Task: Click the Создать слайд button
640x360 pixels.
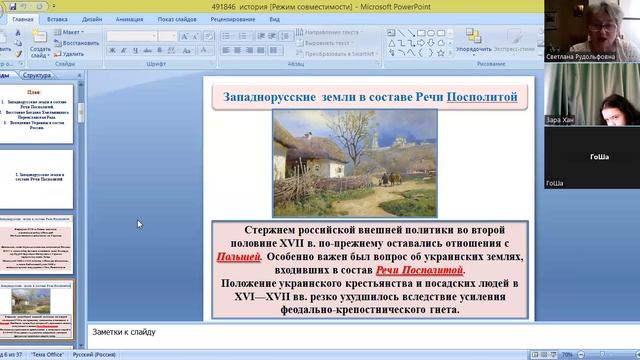Action: (x=40, y=44)
